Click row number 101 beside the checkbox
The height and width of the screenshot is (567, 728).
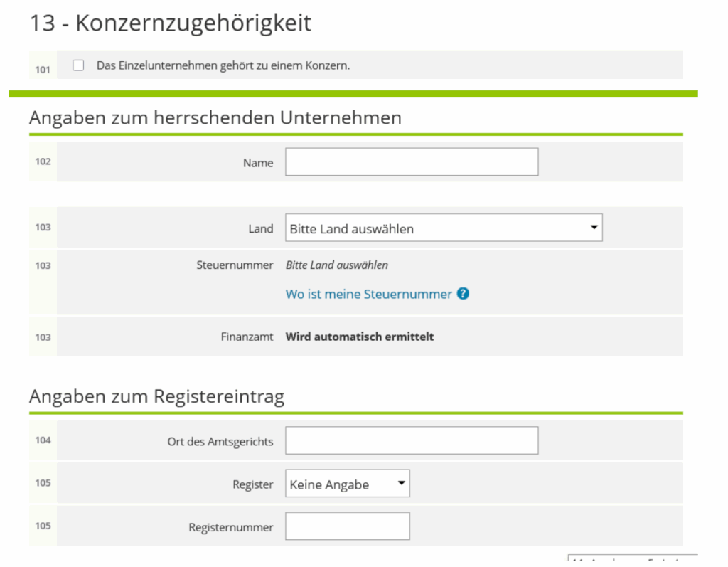[x=43, y=70]
